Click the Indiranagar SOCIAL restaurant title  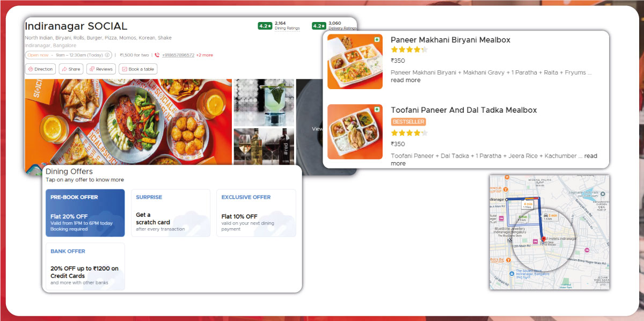pyautogui.click(x=76, y=26)
